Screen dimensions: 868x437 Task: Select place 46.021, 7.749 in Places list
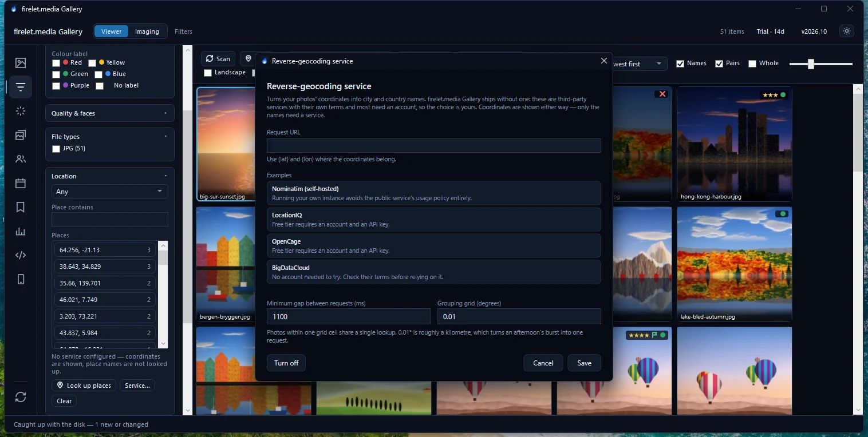pyautogui.click(x=105, y=300)
